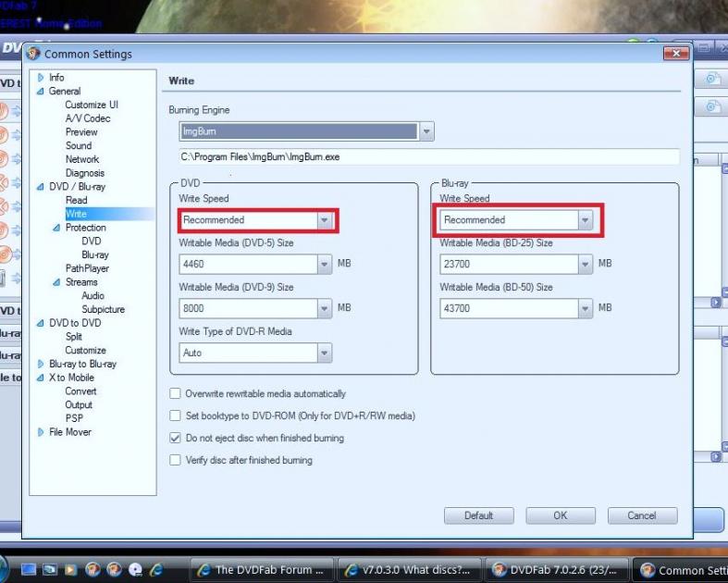Open the PathPlayer settings page
This screenshot has height=583, width=728.
click(87, 268)
